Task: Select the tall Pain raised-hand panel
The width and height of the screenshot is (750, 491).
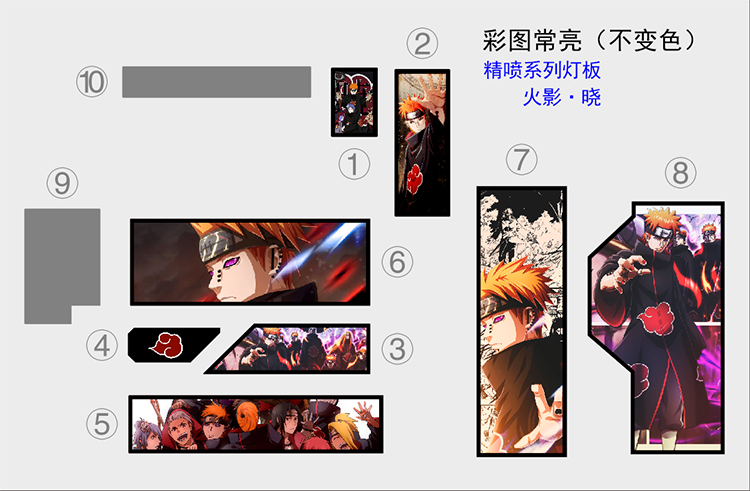Action: tap(422, 143)
